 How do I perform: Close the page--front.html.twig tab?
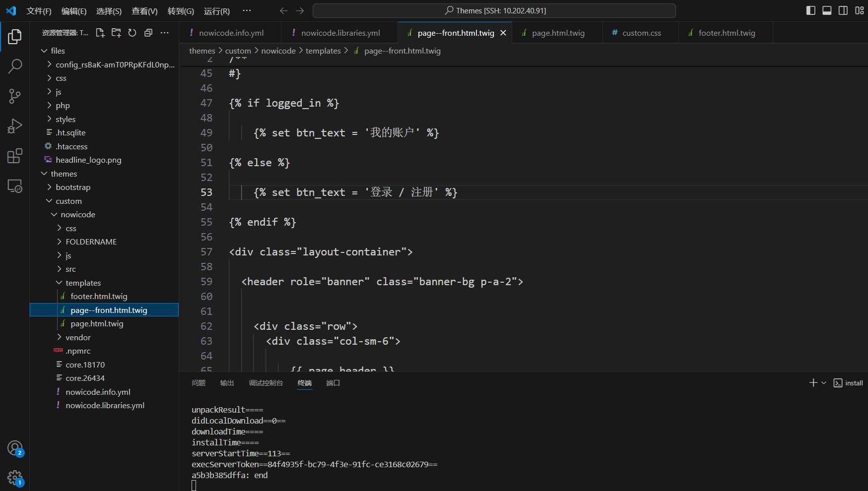503,33
